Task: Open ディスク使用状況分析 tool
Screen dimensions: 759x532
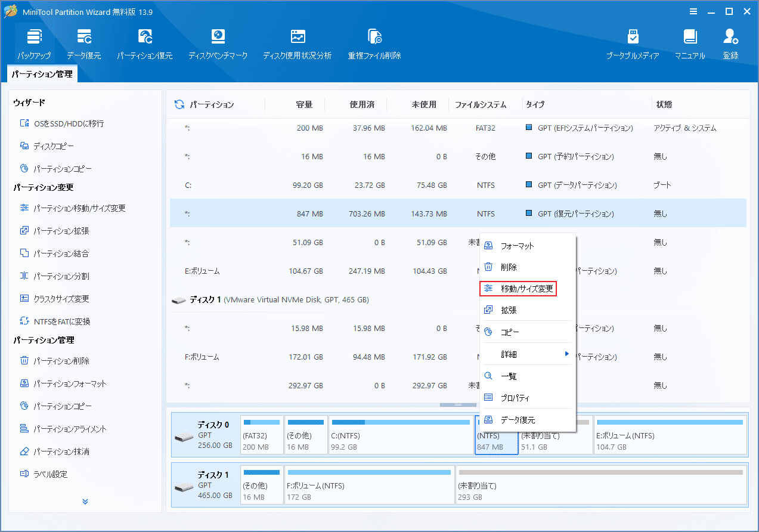Action: point(298,45)
